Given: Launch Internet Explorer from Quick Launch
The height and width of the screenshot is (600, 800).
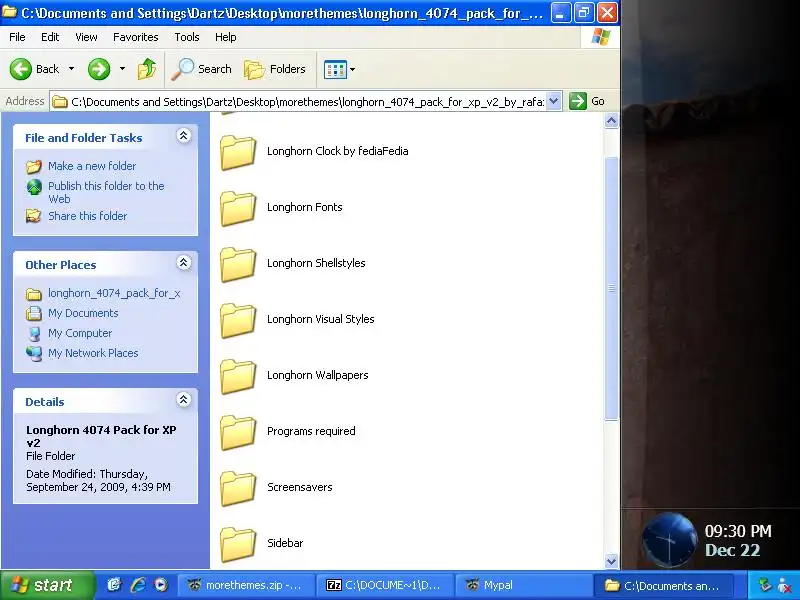Looking at the screenshot, I should 138,585.
